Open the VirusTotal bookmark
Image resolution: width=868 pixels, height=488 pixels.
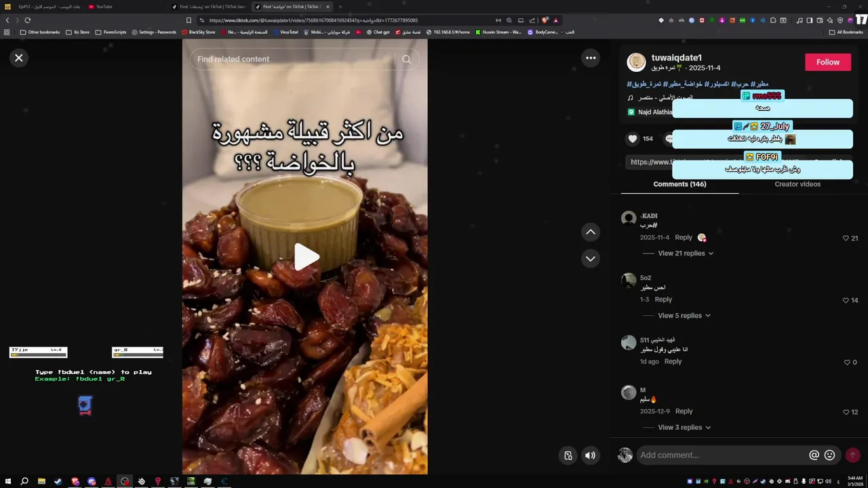point(285,32)
